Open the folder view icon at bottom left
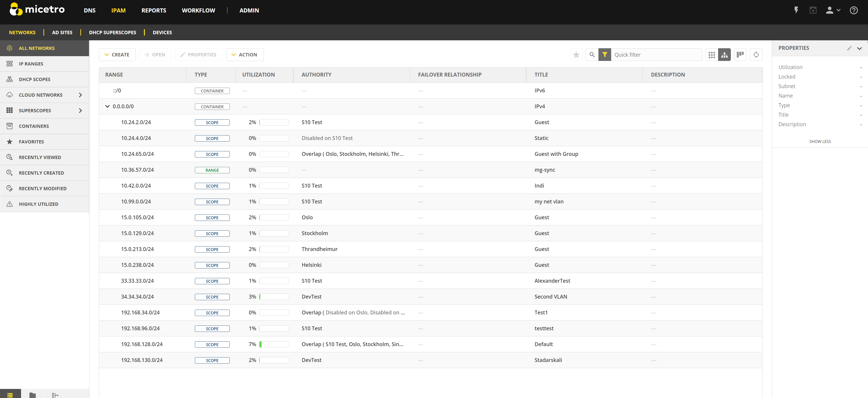 tap(32, 395)
